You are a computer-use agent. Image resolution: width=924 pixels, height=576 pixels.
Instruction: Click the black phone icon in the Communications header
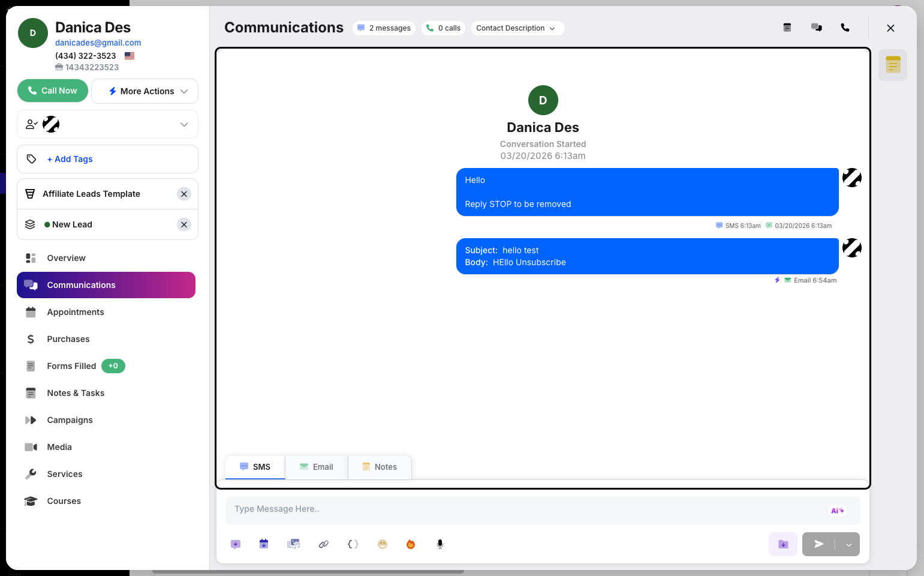pos(845,28)
